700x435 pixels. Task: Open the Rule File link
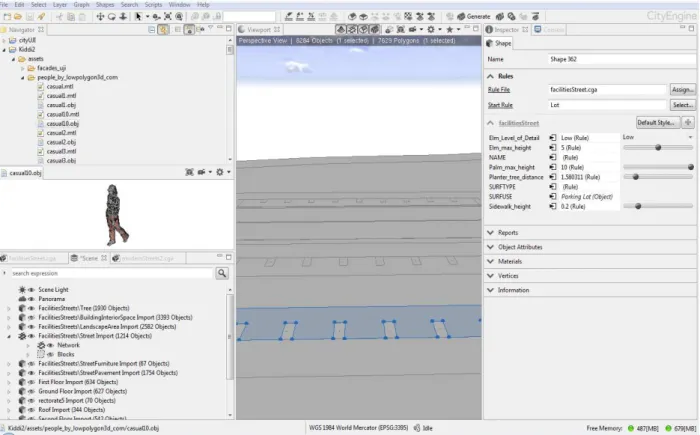[x=499, y=90]
